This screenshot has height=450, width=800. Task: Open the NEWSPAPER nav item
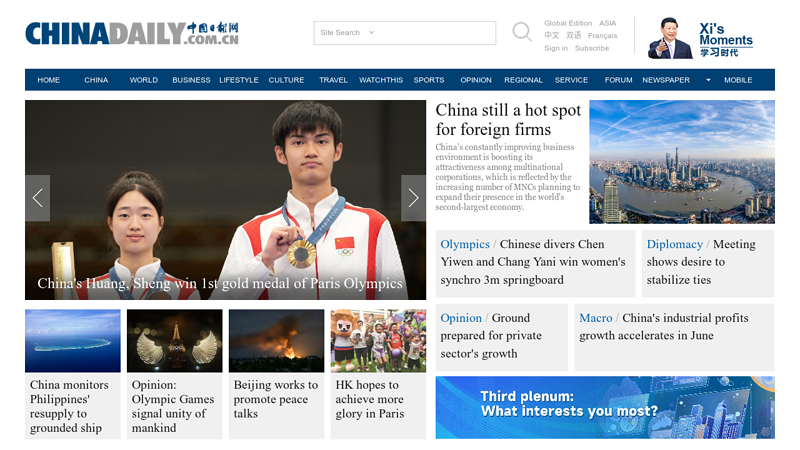666,80
